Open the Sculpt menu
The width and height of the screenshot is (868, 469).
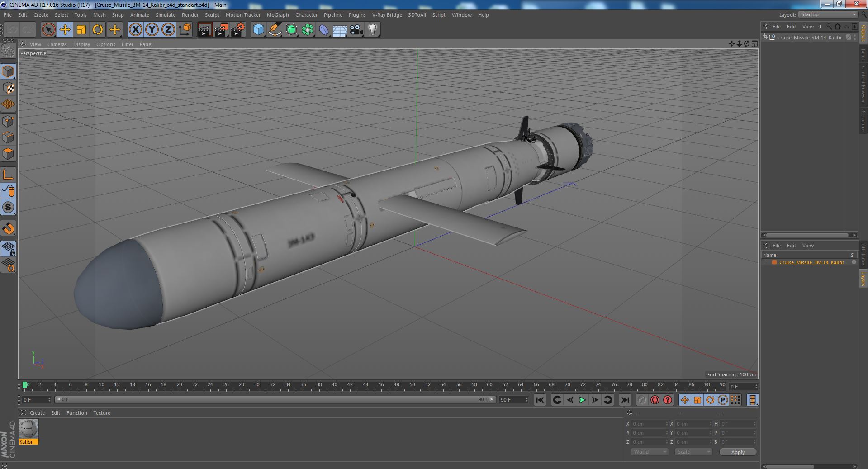pyautogui.click(x=212, y=15)
